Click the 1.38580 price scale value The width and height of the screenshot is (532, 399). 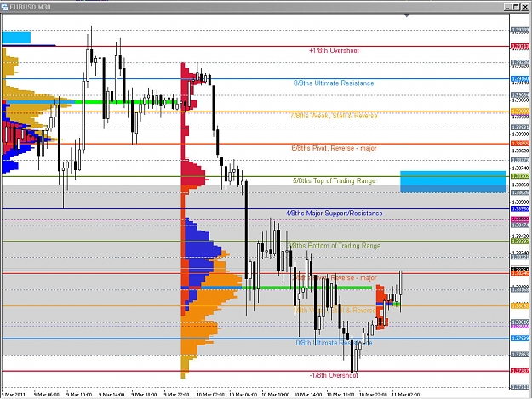click(x=520, y=202)
